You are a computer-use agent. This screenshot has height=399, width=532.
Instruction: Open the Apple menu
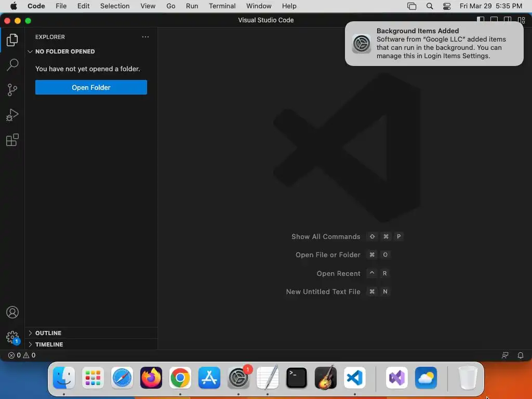point(14,6)
